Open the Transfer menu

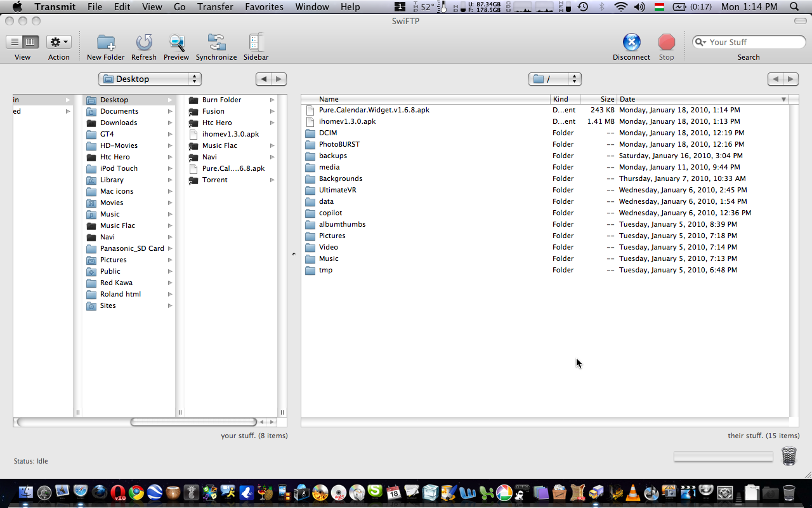coord(214,7)
